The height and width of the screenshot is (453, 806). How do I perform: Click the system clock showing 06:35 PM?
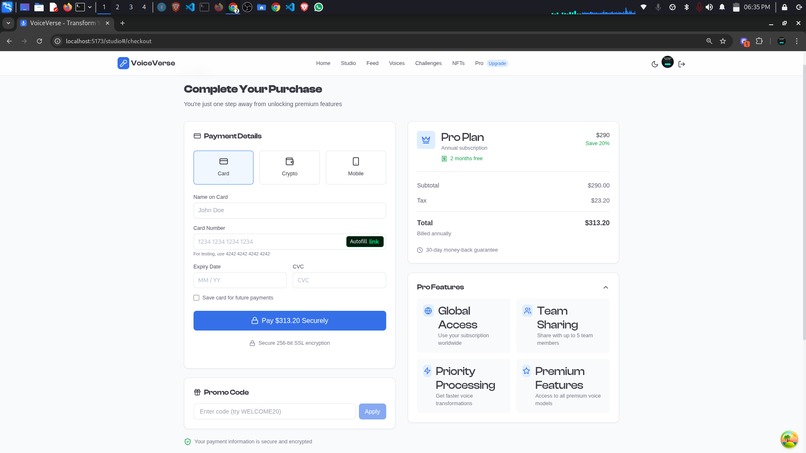[x=757, y=7]
